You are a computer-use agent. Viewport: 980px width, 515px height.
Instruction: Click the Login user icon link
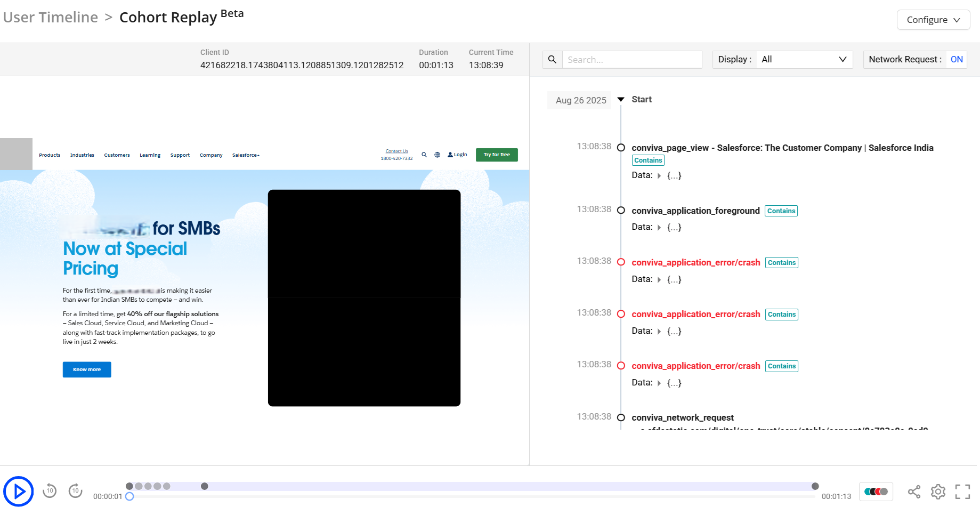(x=457, y=155)
